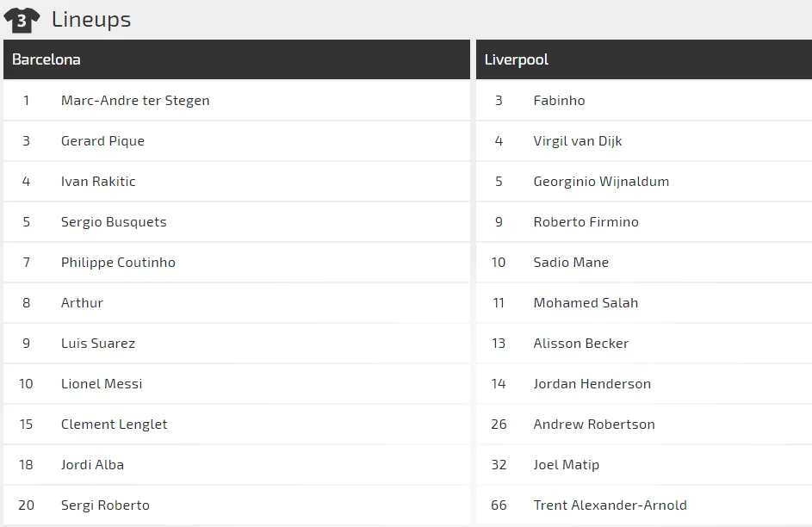Open Lionel Messi's player link
The width and height of the screenshot is (812, 527).
click(102, 383)
